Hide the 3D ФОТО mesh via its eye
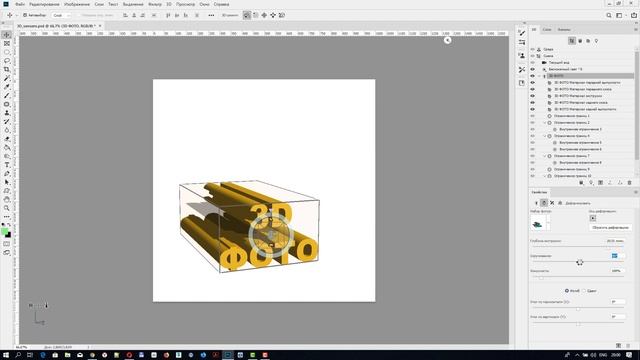 (532, 76)
